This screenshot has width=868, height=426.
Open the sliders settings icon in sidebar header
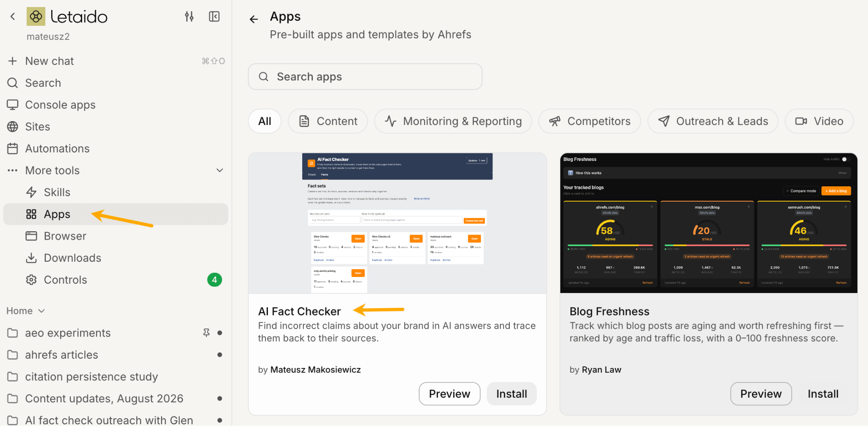point(189,17)
